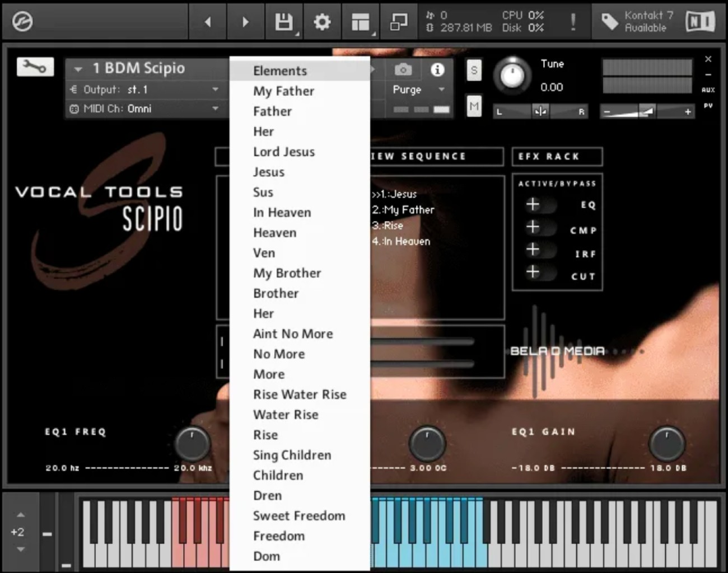Image resolution: width=728 pixels, height=573 pixels.
Task: Expand the 1 BDM Scipio instrument dropdown
Action: 78,69
